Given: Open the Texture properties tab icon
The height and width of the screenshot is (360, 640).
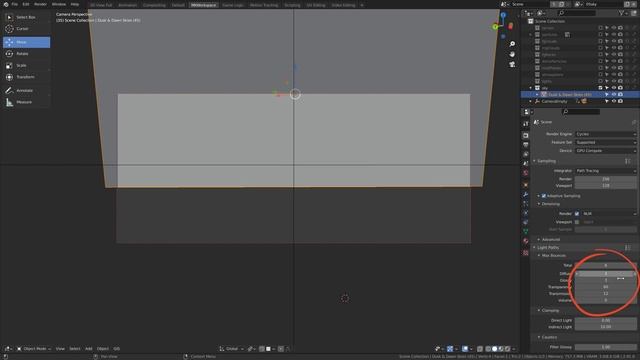Looking at the screenshot, I should pos(526,253).
